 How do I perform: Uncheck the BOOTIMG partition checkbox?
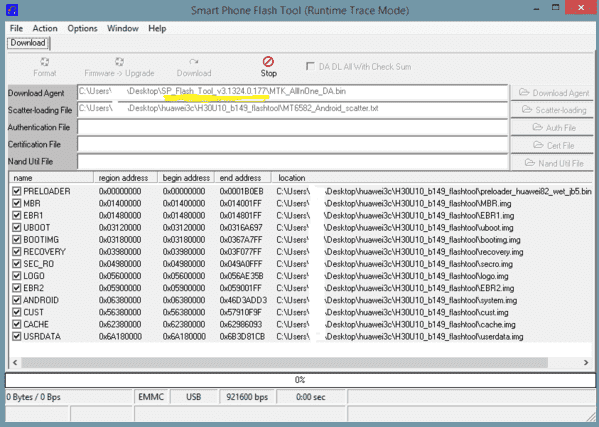coord(16,239)
